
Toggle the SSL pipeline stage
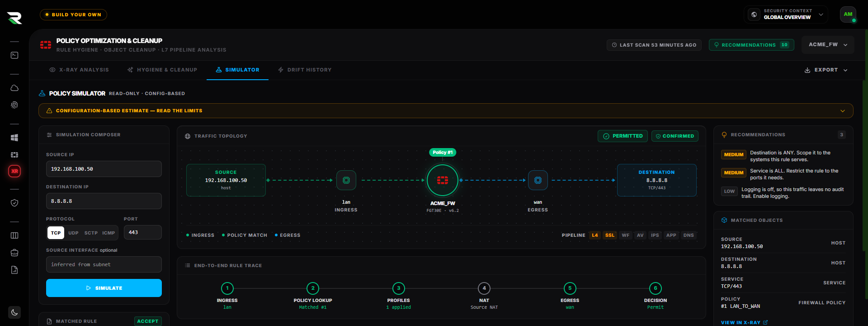click(x=610, y=235)
